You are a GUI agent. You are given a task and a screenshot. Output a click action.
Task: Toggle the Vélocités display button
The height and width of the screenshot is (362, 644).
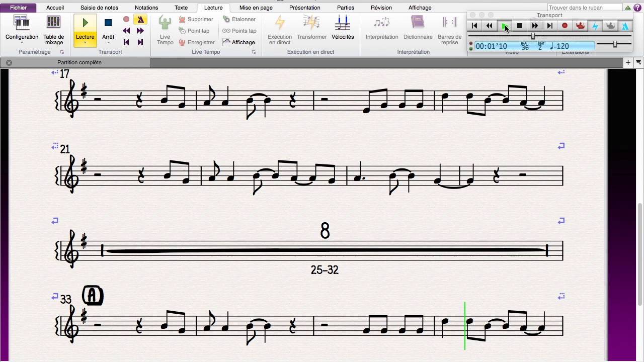tap(343, 28)
